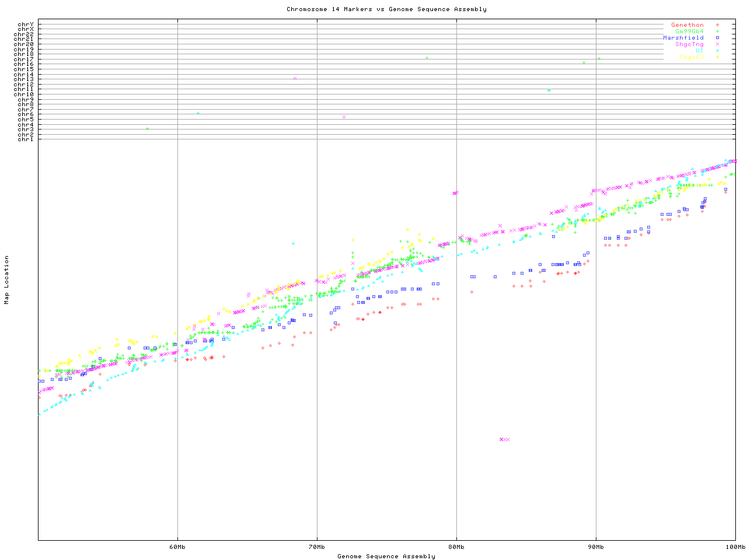Click the magenta ShgcTng cross legend marker
The height and width of the screenshot is (560, 747).
tap(717, 44)
